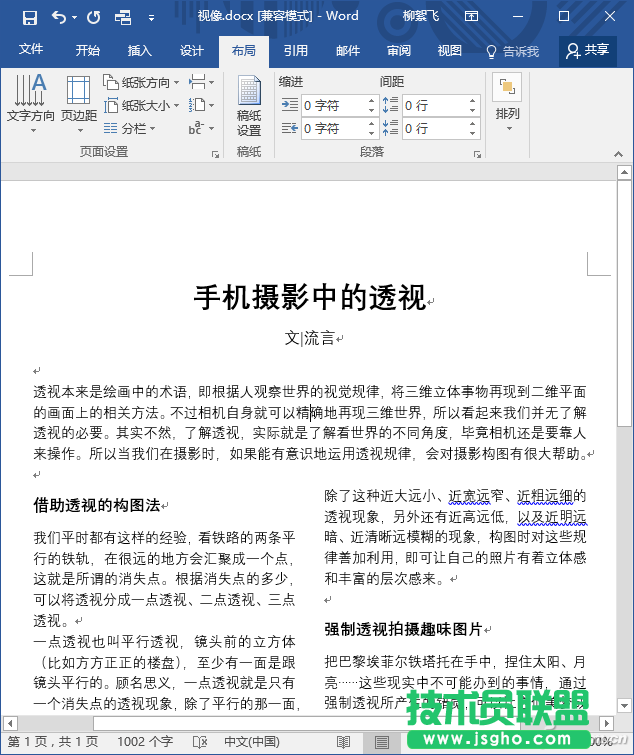Click the right indent value field

(x=334, y=129)
